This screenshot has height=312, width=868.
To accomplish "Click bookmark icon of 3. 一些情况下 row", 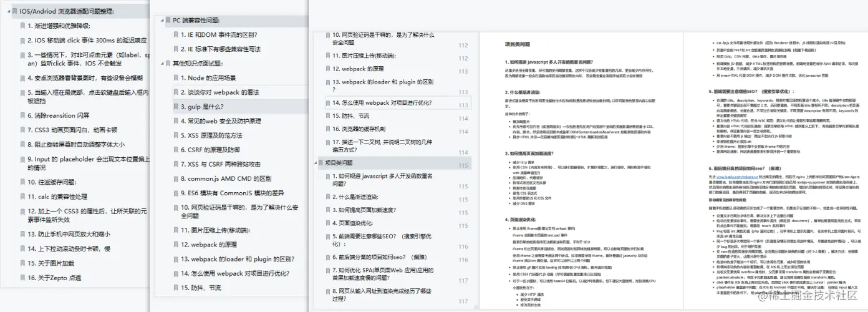I will 22,55.
